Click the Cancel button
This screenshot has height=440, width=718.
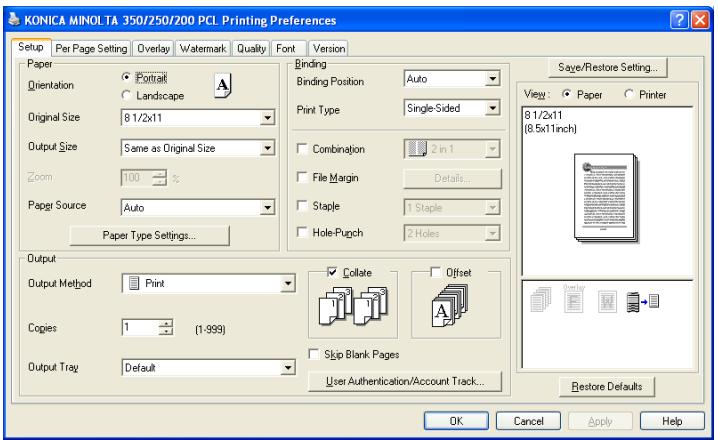(x=528, y=421)
